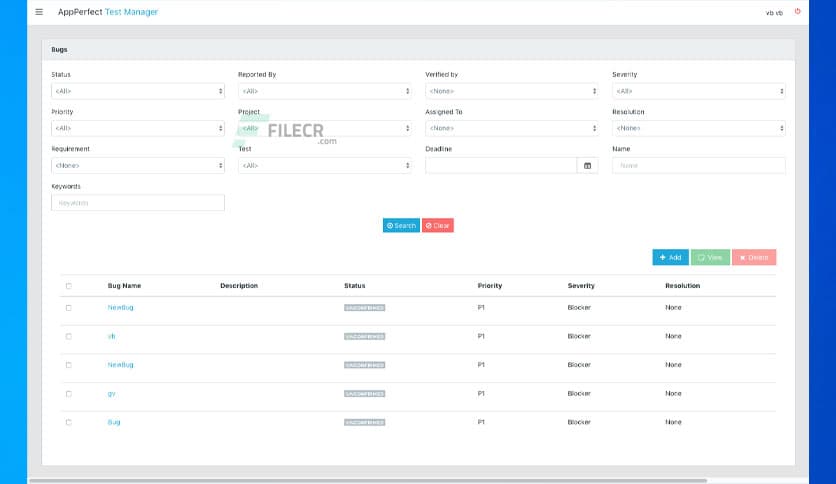Click the None resolution in 'gv' row
The image size is (836, 484).
673,393
